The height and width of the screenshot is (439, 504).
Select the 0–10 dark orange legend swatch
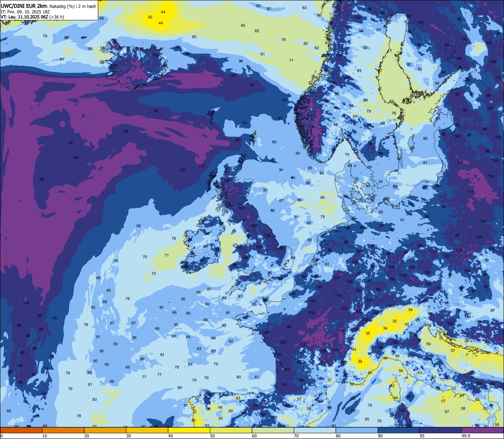(x=21, y=430)
